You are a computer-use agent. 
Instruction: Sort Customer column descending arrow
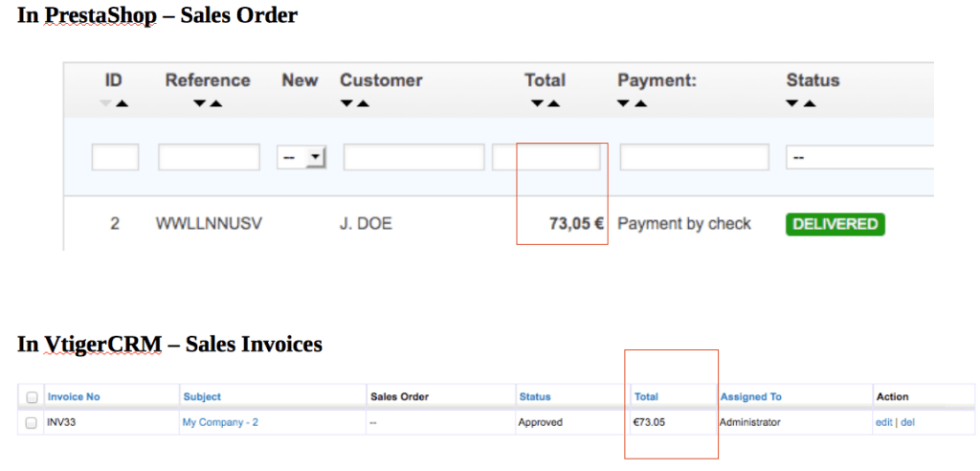pos(346,103)
